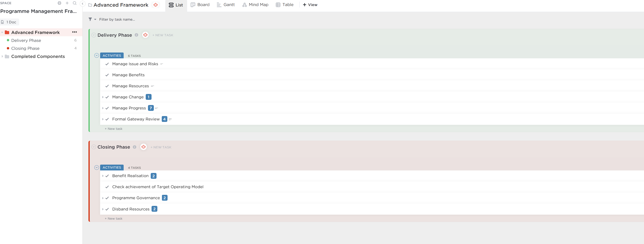The height and width of the screenshot is (244, 644).
Task: Toggle checkmark for Check achievement of Target Operating Model
Action: [x=107, y=187]
